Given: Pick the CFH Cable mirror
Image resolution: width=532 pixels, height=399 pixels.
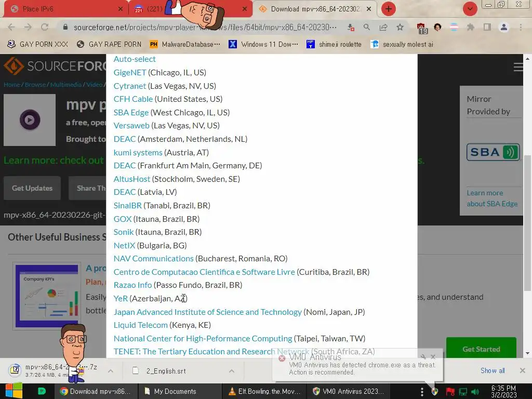Looking at the screenshot, I should pyautogui.click(x=134, y=99).
